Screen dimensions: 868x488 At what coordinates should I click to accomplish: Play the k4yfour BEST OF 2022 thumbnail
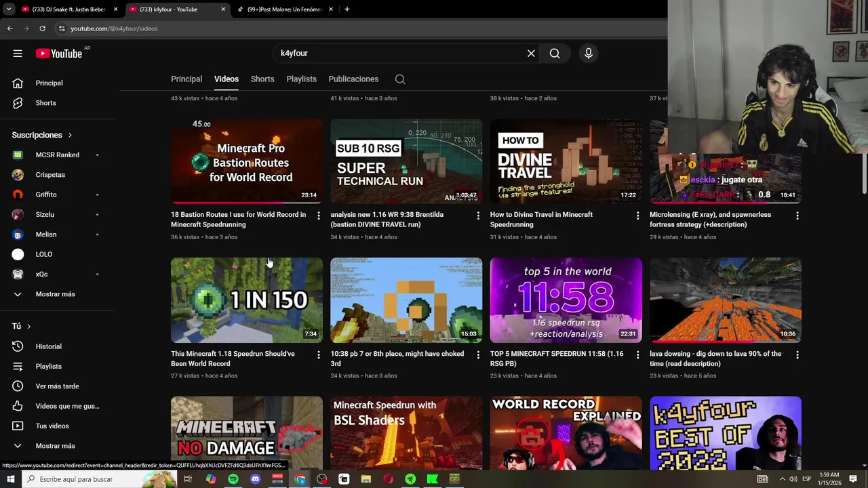coord(726,432)
